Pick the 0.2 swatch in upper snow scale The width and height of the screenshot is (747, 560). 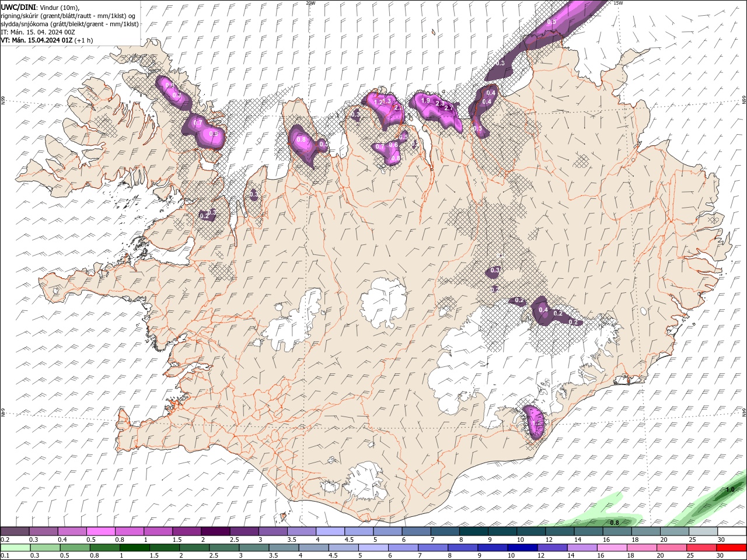[15, 531]
